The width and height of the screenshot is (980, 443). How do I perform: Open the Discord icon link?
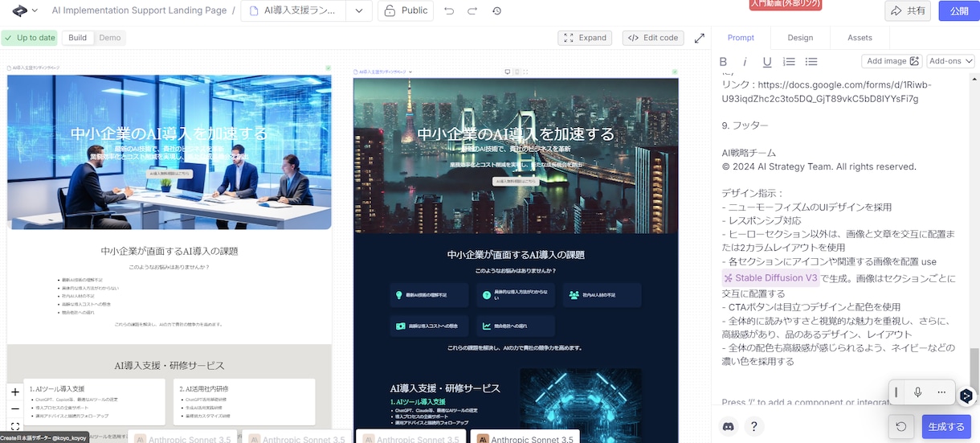pyautogui.click(x=729, y=427)
